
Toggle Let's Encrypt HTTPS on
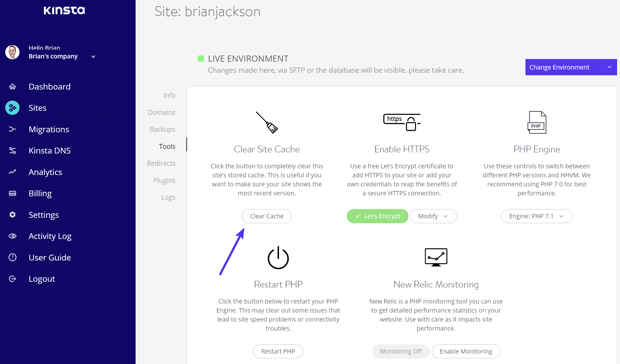click(377, 216)
